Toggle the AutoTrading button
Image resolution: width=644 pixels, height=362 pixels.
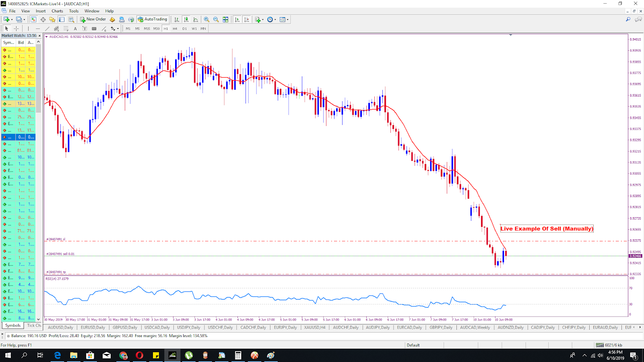tap(152, 19)
